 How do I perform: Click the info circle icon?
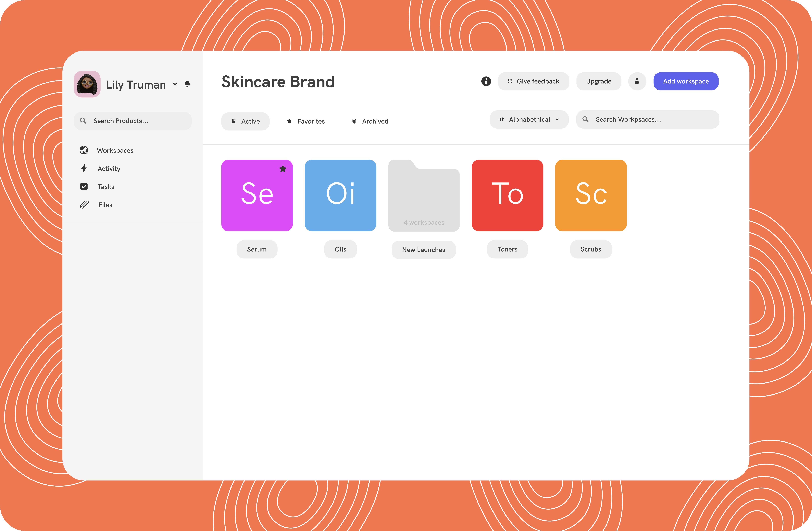point(486,81)
